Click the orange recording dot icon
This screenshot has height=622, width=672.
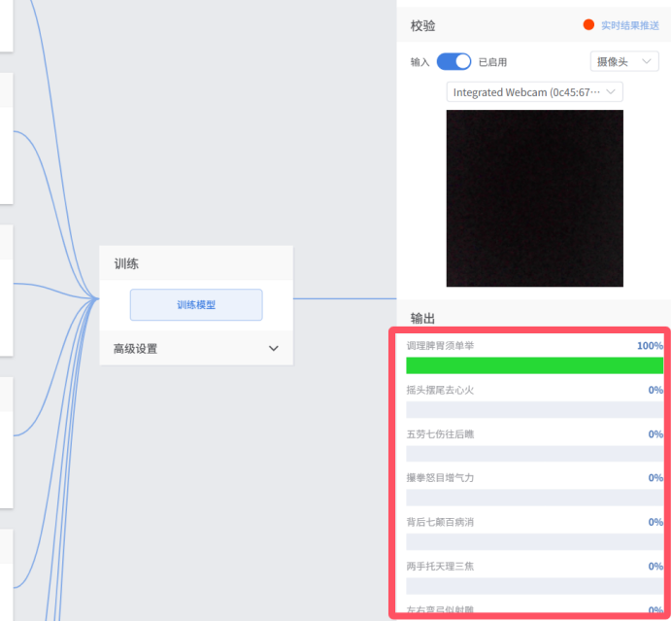coord(588,25)
